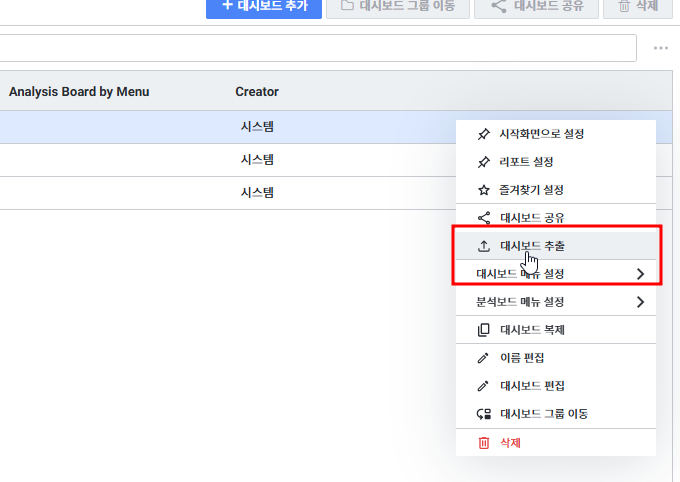Expand 대시보드 메뉴 설정 submenu arrow
The image size is (680, 482).
click(640, 274)
